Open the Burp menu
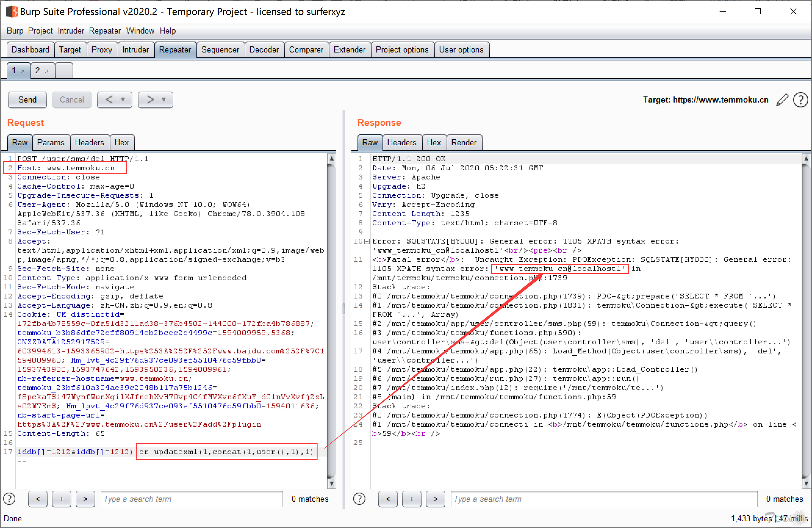Viewport: 812px width, 528px height. pyautogui.click(x=15, y=31)
